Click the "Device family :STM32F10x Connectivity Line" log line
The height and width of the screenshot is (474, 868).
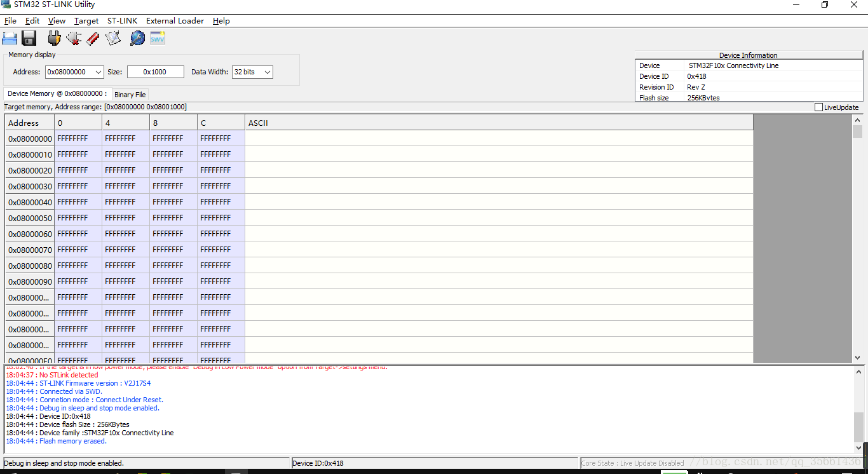coord(90,433)
